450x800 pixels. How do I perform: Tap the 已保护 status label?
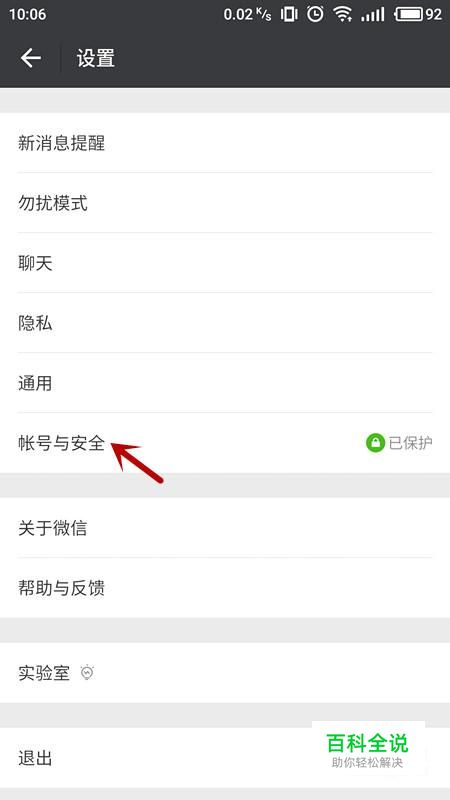click(x=411, y=443)
